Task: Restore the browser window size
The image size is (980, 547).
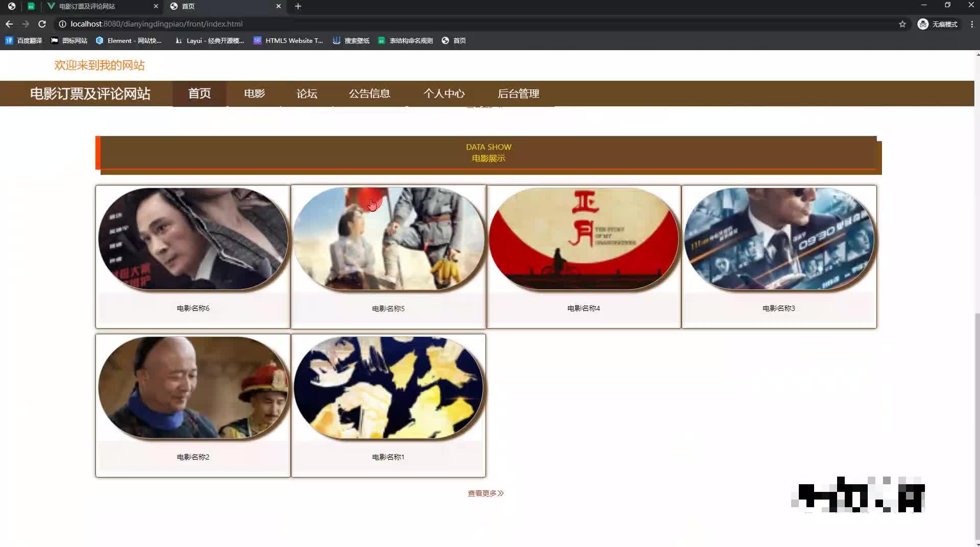Action: 947,5
